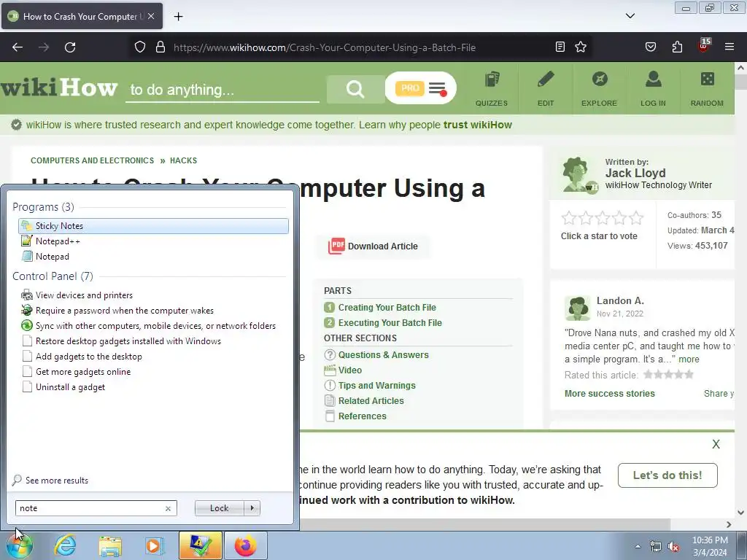Click the Log In person icon

pyautogui.click(x=653, y=88)
